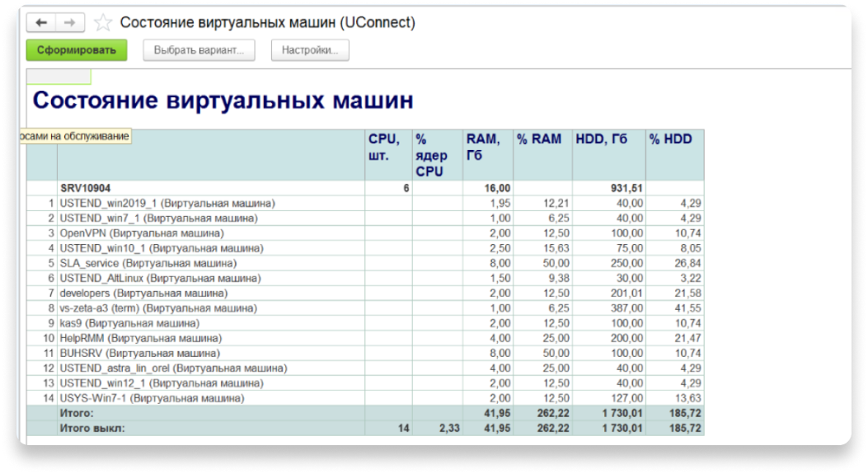Go back with the left arrow button

point(41,23)
